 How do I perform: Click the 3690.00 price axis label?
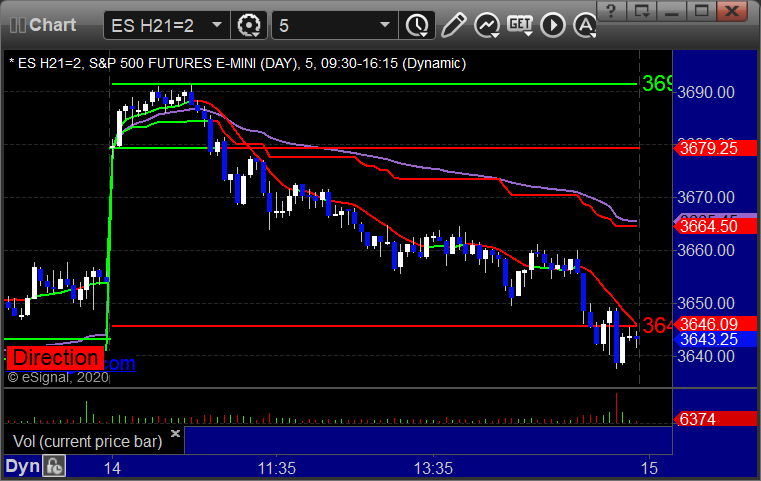[x=706, y=92]
